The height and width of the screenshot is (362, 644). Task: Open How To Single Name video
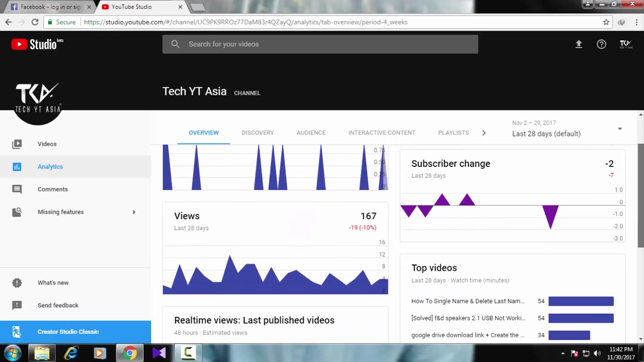468,301
